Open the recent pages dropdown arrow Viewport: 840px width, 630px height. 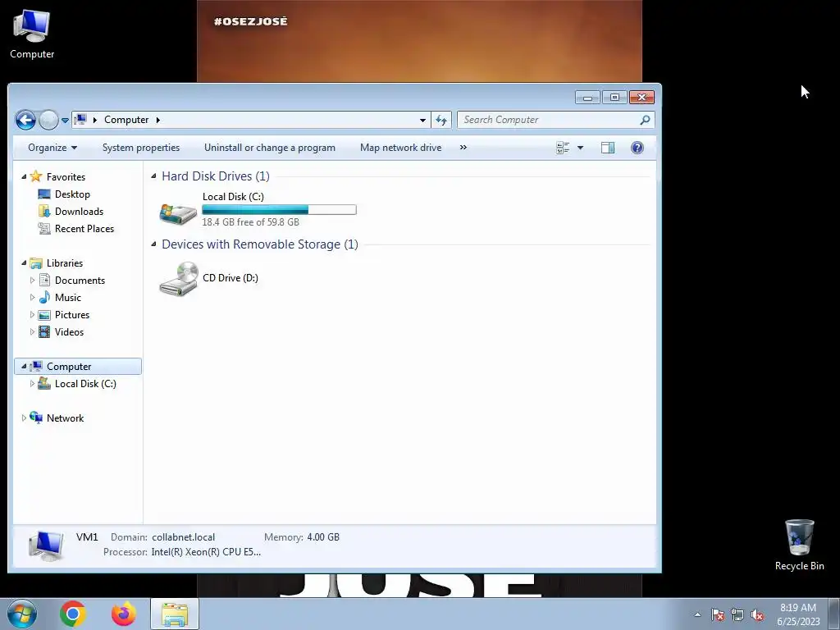coord(65,120)
